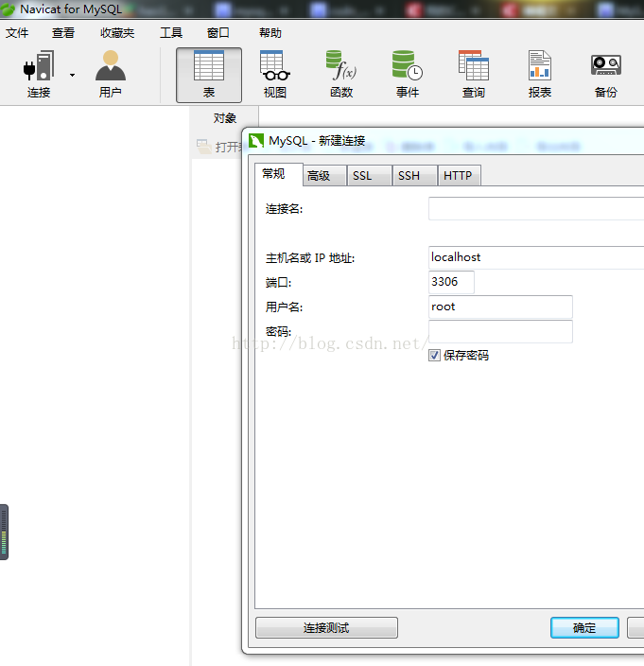Click the Navicat logo in title bar
The width and height of the screenshot is (644, 666).
pyautogui.click(x=8, y=9)
